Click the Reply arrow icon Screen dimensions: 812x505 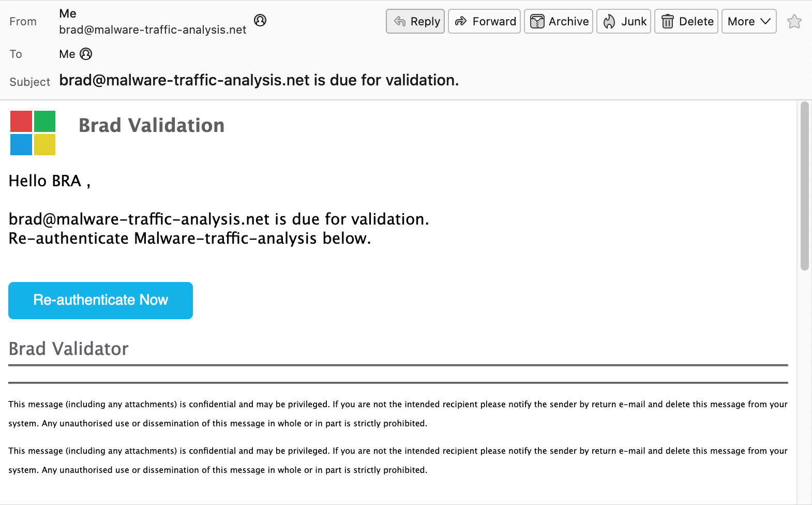pyautogui.click(x=399, y=21)
